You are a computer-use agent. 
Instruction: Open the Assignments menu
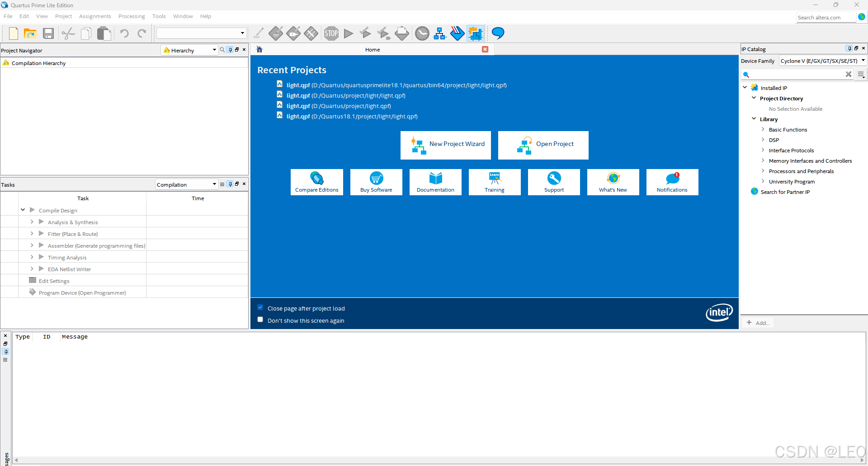coord(95,16)
